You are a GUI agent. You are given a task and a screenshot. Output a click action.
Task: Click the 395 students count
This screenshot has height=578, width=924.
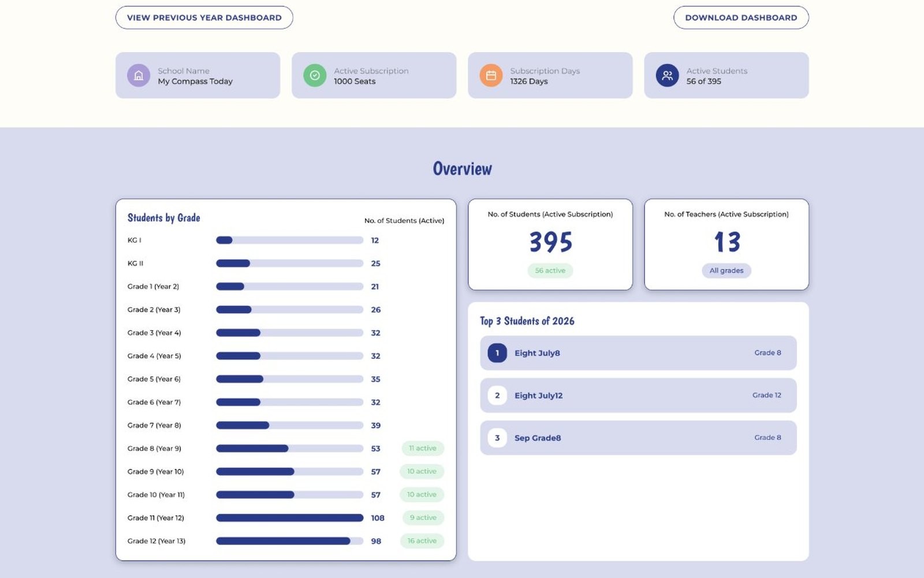coord(550,242)
